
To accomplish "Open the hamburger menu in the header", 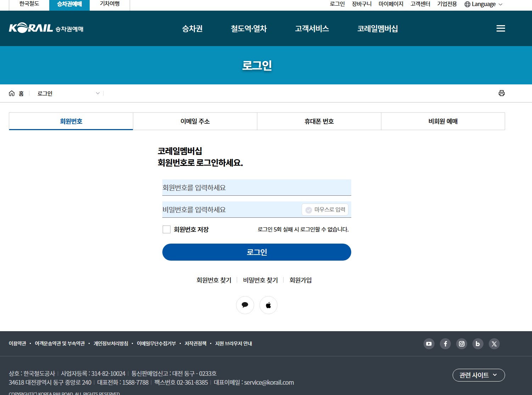I will (x=501, y=28).
